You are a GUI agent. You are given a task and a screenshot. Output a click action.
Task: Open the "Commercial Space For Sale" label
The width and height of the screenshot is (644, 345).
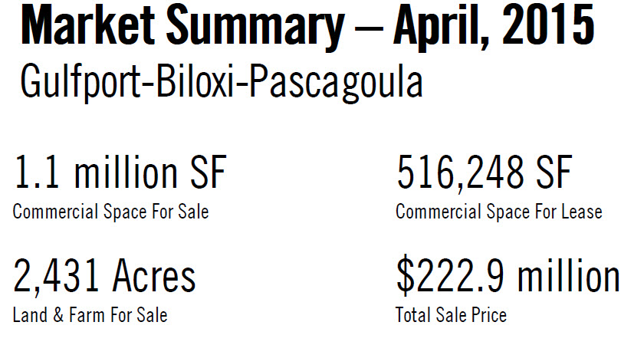point(110,212)
